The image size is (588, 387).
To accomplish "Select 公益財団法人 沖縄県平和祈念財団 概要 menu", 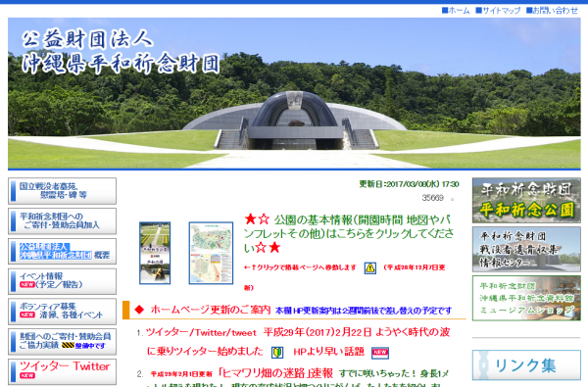I will 63,251.
